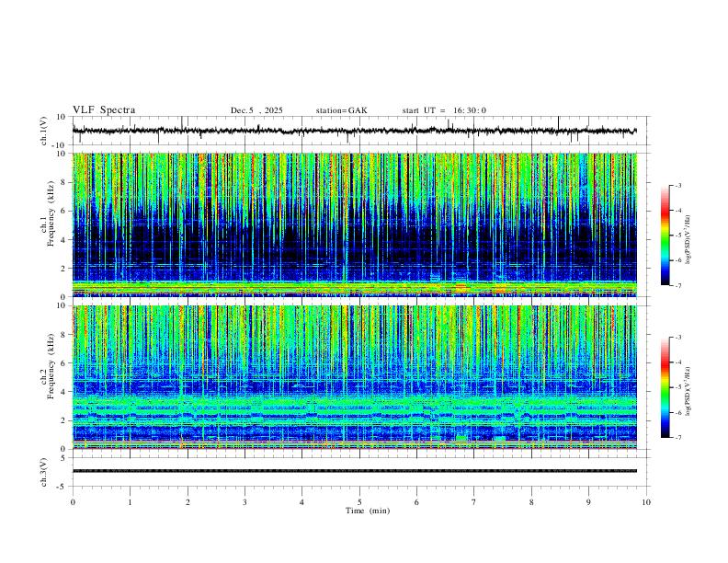Click time axis tick label '4'

click(x=301, y=502)
